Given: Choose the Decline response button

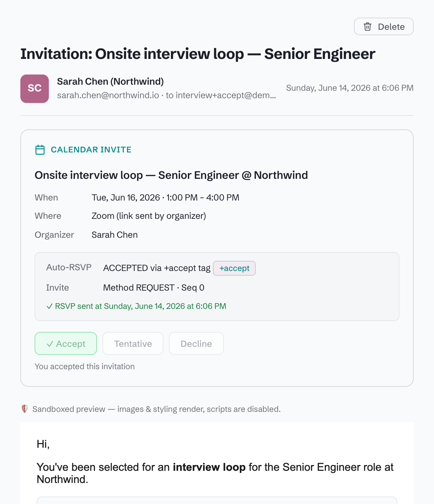Looking at the screenshot, I should tap(196, 343).
